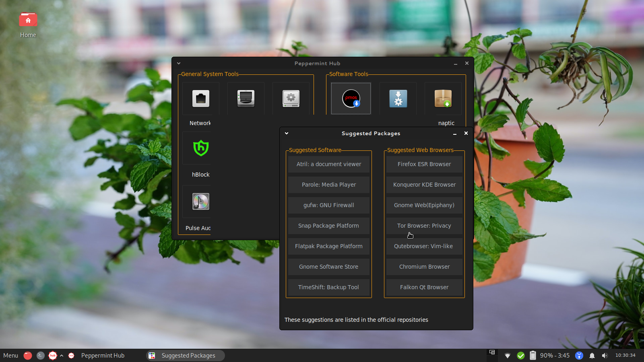The width and height of the screenshot is (644, 362).
Task: Pick Flatpak Package Platform
Action: pyautogui.click(x=329, y=246)
